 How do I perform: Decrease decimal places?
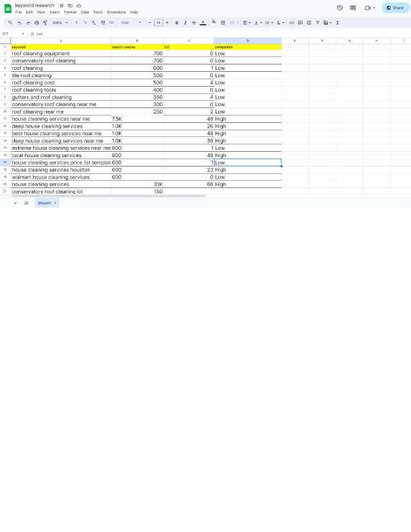[93, 23]
